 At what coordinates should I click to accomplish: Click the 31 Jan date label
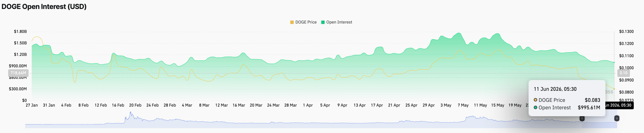click(49, 105)
